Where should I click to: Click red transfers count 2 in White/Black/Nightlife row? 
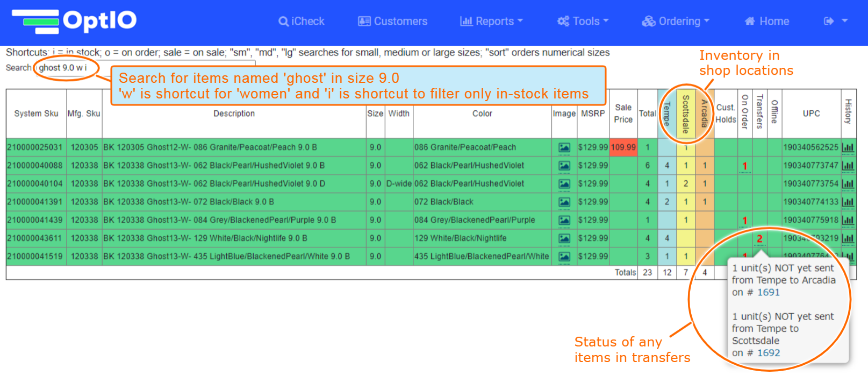(x=759, y=239)
